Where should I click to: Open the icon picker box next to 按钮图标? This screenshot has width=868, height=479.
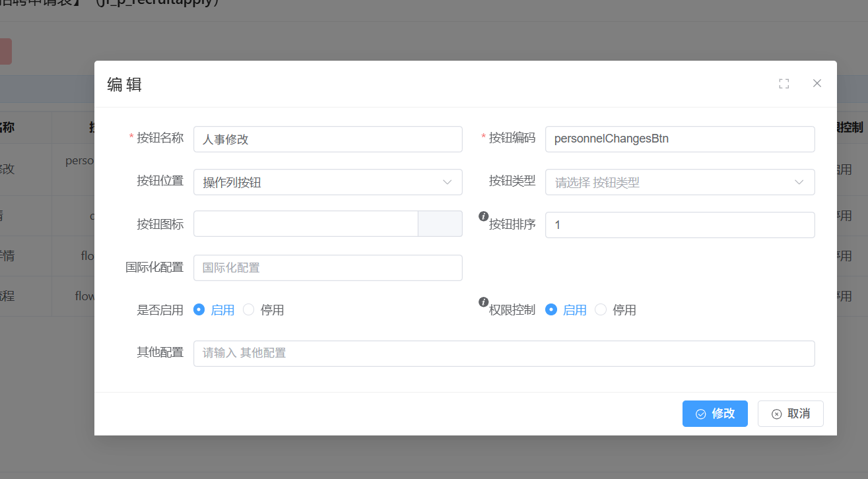[x=440, y=224]
